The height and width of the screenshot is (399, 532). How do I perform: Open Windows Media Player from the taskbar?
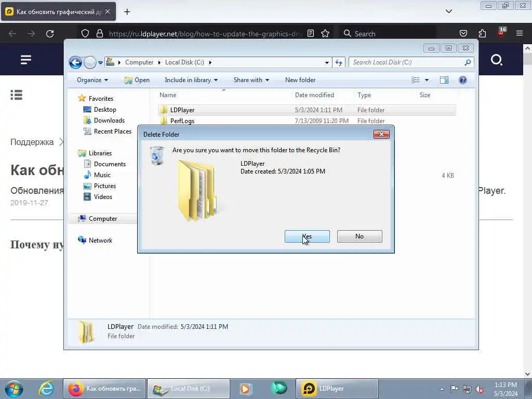(x=245, y=389)
